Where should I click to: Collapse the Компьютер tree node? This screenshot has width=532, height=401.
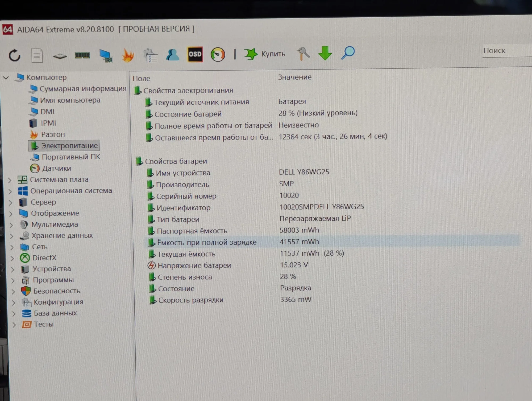coord(6,78)
